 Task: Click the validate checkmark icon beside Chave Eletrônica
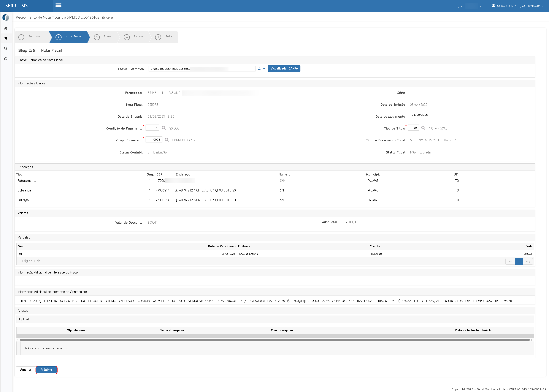[264, 69]
